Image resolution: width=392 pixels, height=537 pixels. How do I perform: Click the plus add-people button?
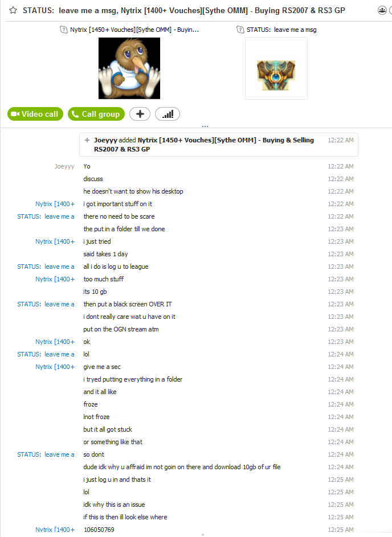[140, 114]
